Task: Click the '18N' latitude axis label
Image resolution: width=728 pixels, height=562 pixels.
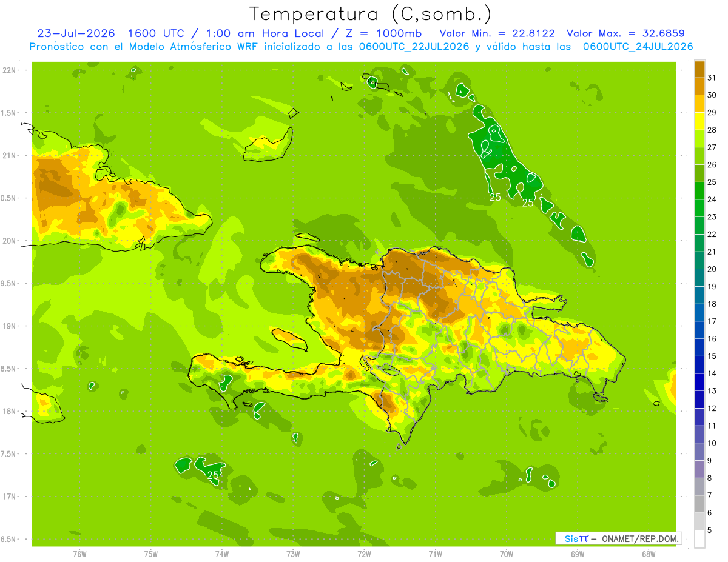Action: (x=8, y=412)
